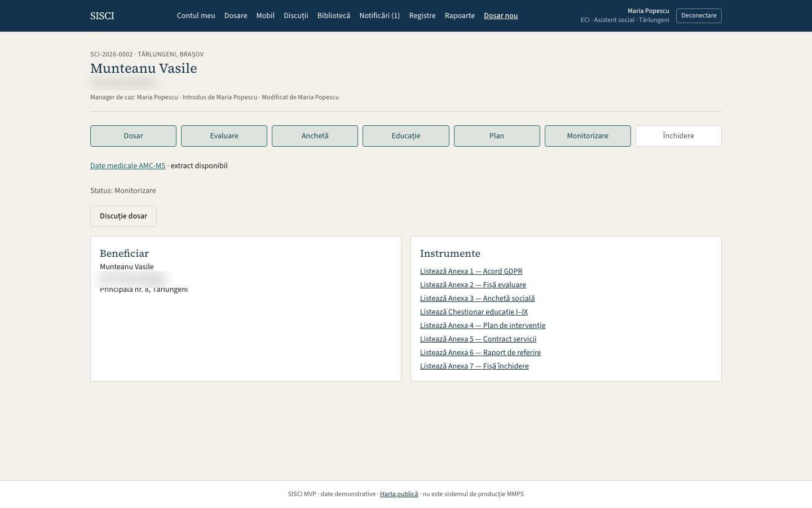
Task: Open the Dosar nou menu link
Action: click(x=501, y=16)
